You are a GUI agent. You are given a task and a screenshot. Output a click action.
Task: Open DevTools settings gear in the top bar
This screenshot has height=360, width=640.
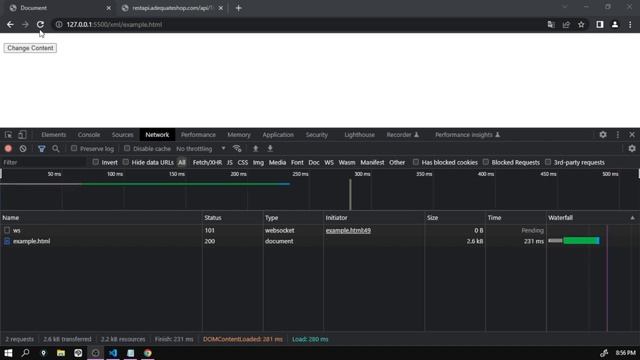(x=603, y=135)
